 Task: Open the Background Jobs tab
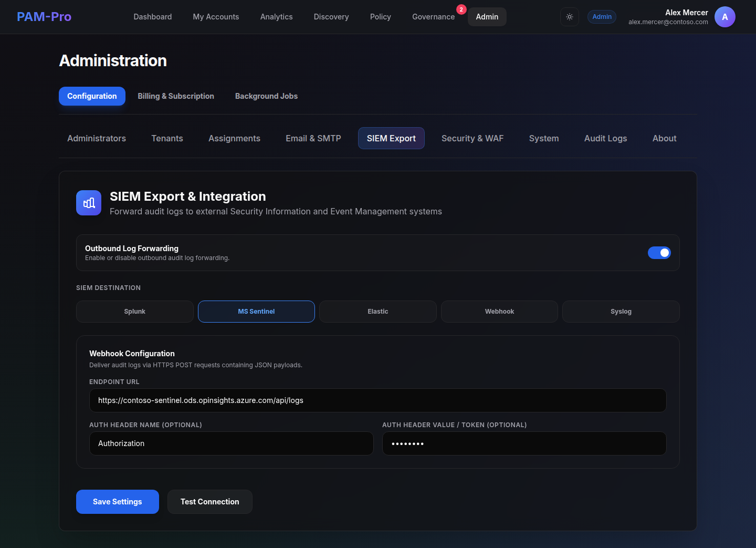coord(266,96)
